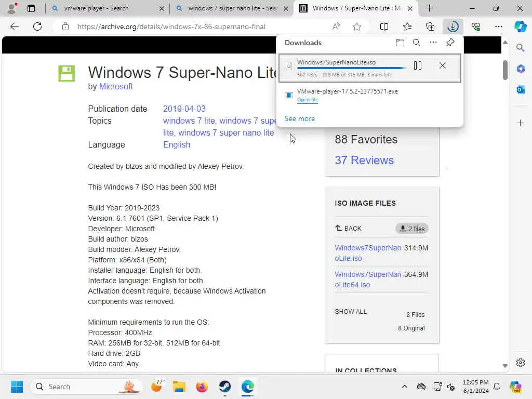Switch to windows 7 super nano lite search tab
Image resolution: width=532 pixels, height=399 pixels.
(x=232, y=8)
